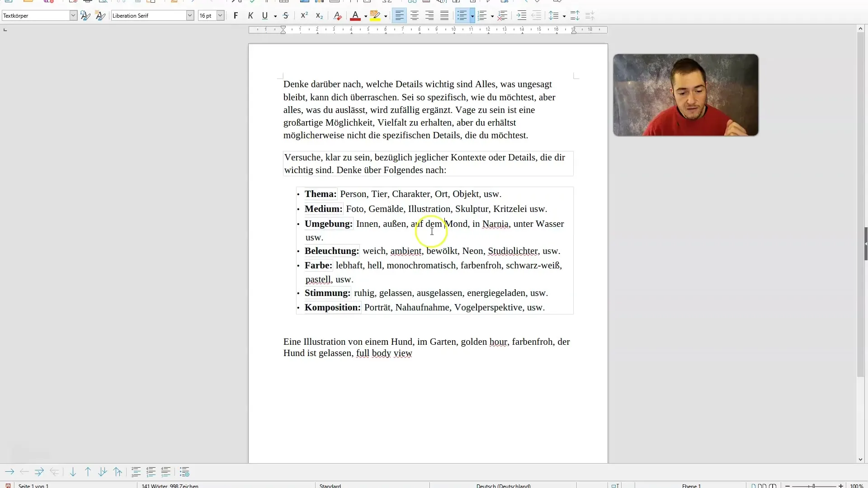Image resolution: width=868 pixels, height=488 pixels.
Task: Click font color swatch dropdown arrow
Action: 363,16
